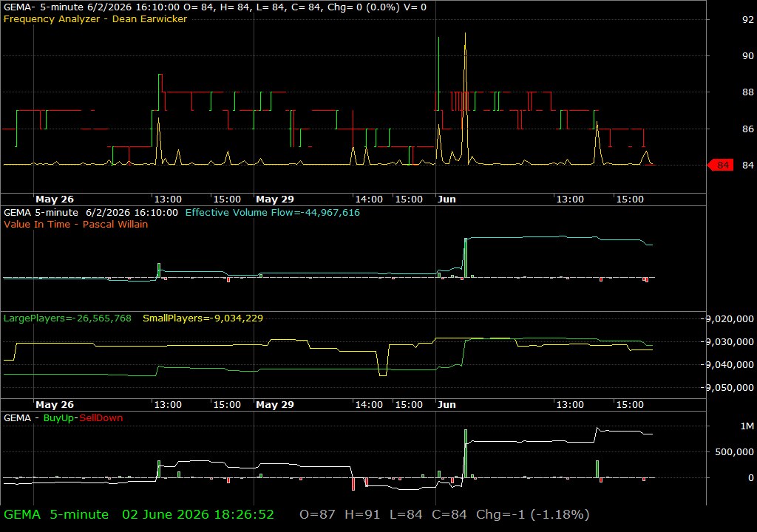
Task: Select the 'May 26' date on the price panel's time axis
Action: [x=55, y=199]
